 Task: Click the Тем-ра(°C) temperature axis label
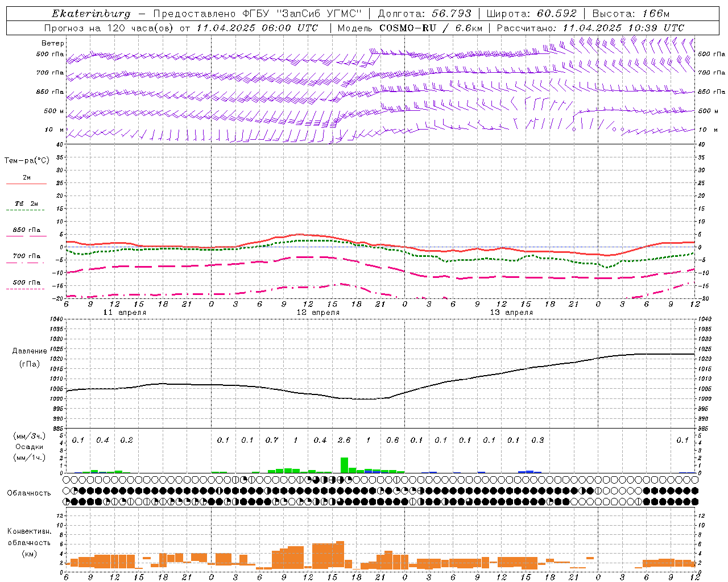(27, 161)
